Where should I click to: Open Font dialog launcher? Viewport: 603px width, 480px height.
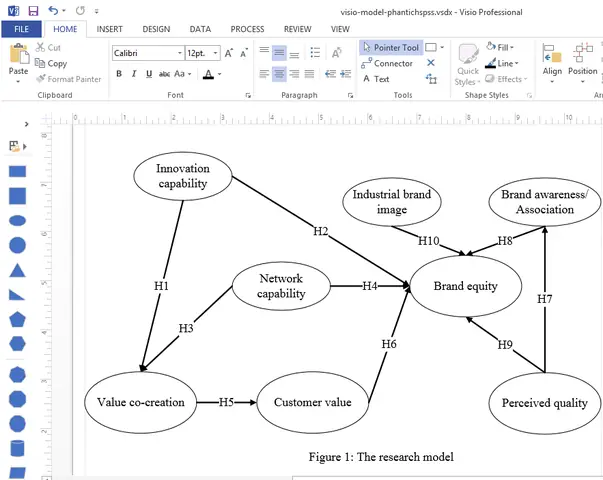(x=248, y=95)
